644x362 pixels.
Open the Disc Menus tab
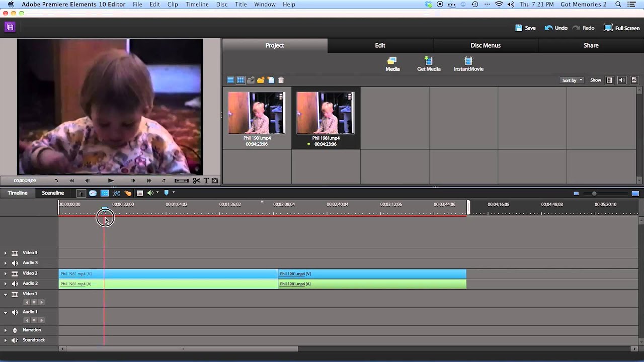[486, 45]
